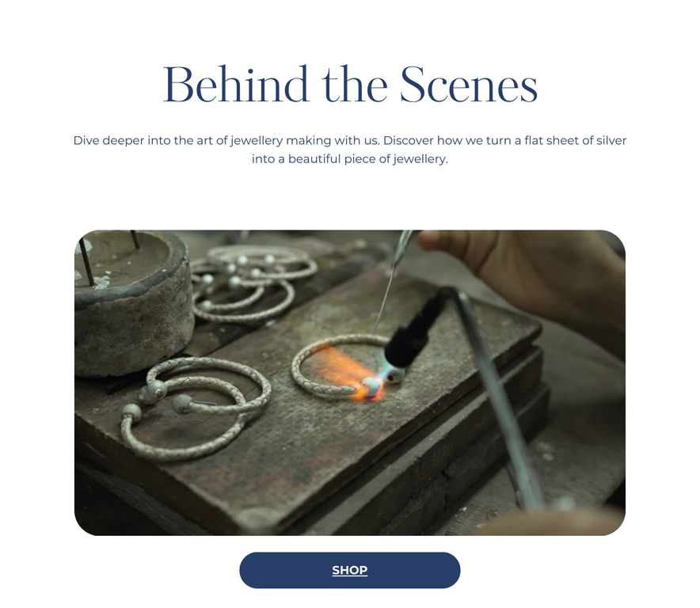Click the word Behind in heading
This screenshot has width=700, height=608.
pos(236,85)
